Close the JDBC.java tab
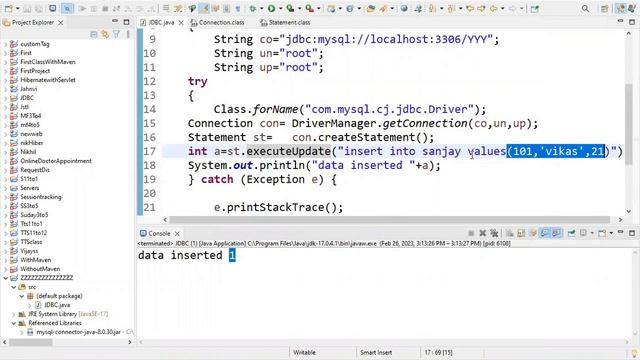640x360 pixels. tap(182, 22)
